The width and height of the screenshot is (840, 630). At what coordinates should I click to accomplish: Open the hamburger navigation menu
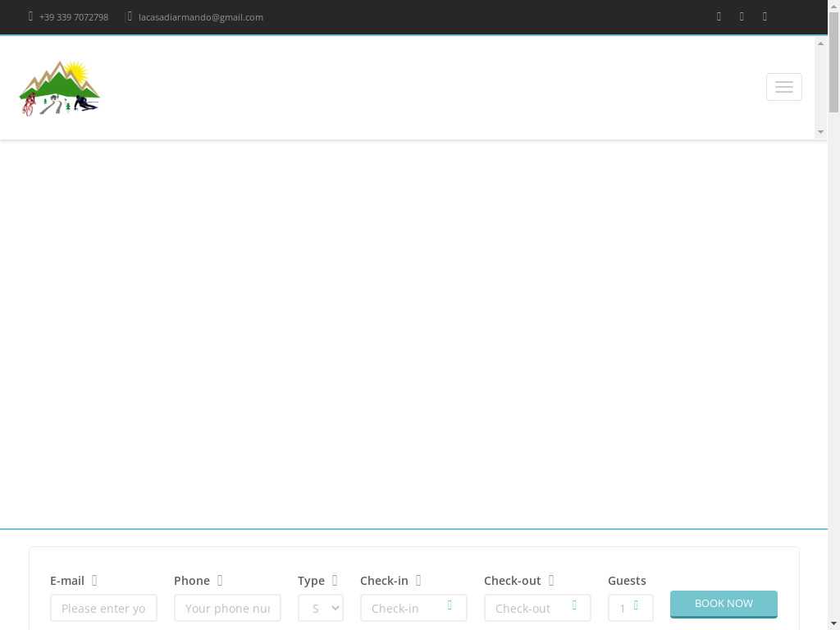coord(783,87)
